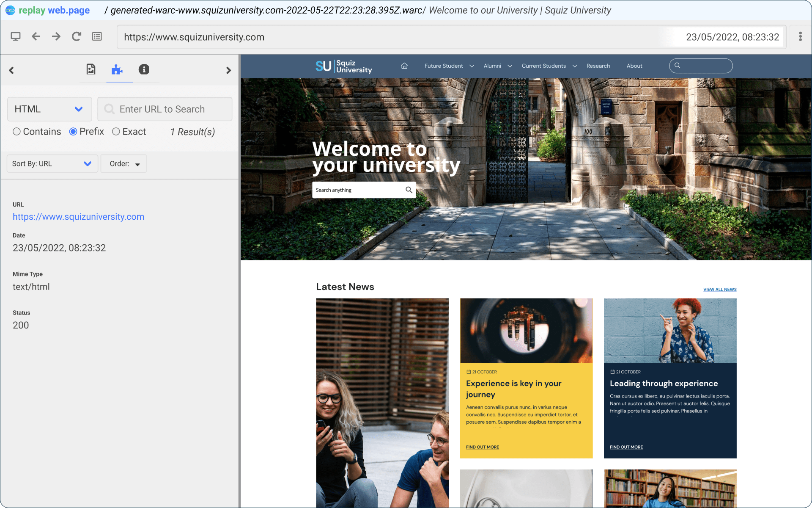Click the home icon in site navigation
The image size is (812, 508).
pos(404,66)
